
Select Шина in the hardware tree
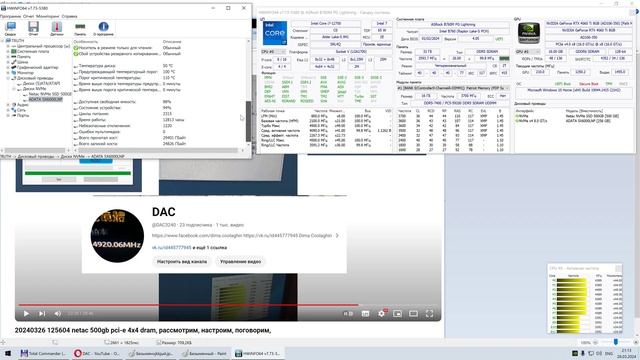[22, 62]
